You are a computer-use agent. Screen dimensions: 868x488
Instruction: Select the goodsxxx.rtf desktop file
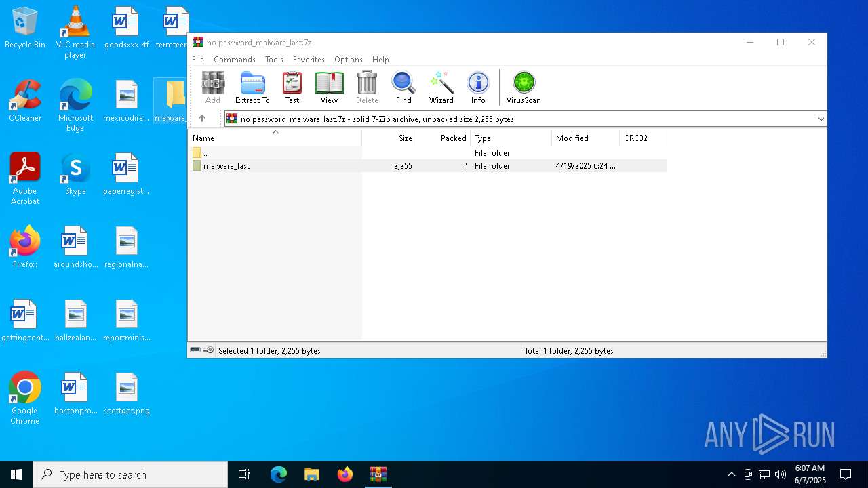[126, 28]
